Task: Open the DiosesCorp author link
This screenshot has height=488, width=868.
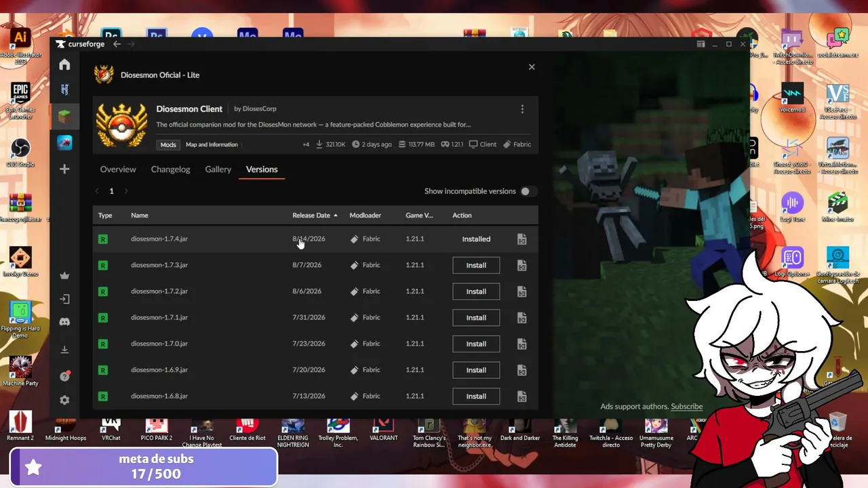Action: tap(260, 108)
